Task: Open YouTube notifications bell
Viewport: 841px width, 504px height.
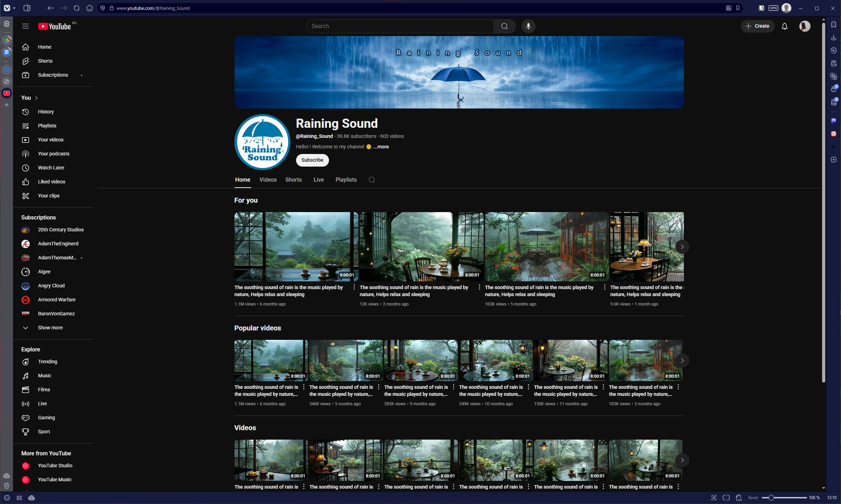Action: click(784, 26)
